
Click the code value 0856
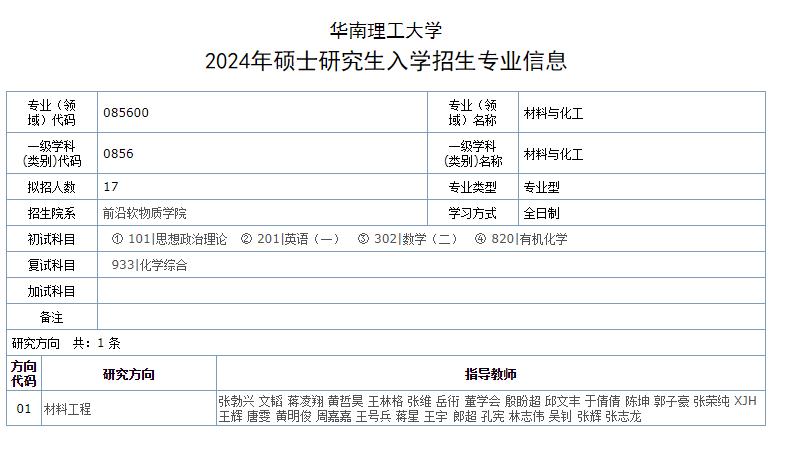tap(118, 153)
